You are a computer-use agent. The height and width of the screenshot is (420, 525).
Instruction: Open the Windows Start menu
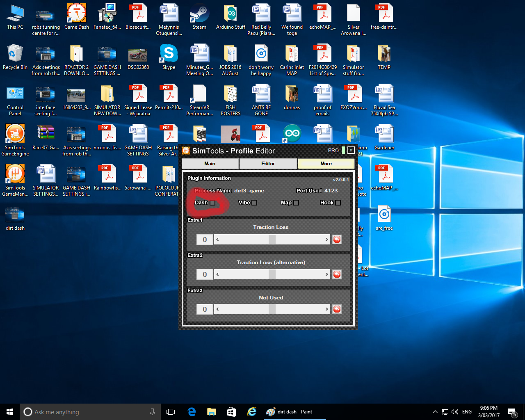10,412
